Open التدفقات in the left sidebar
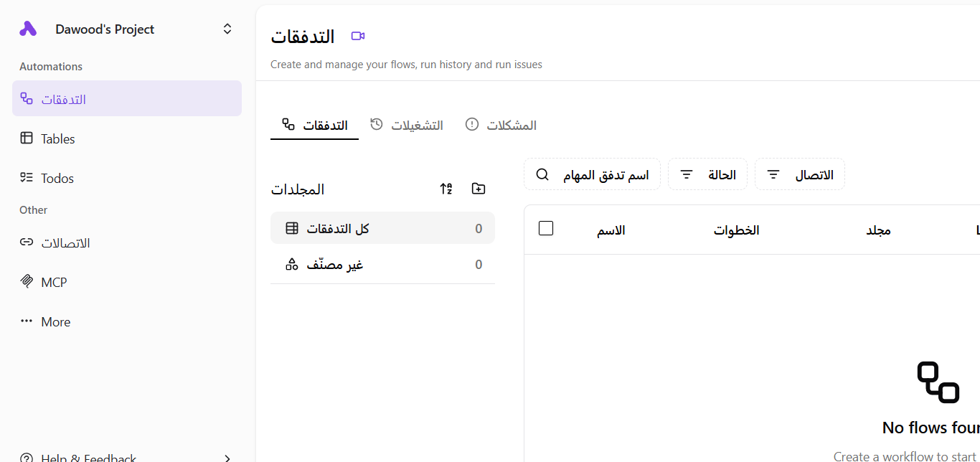This screenshot has height=462, width=980. [x=127, y=99]
